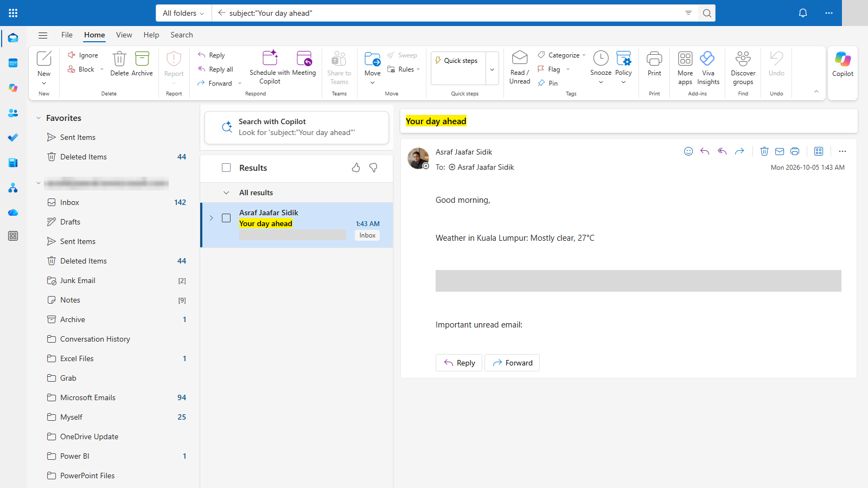Open Search with Copilot suggestion
Screen dimensions: 868x488
(297, 127)
